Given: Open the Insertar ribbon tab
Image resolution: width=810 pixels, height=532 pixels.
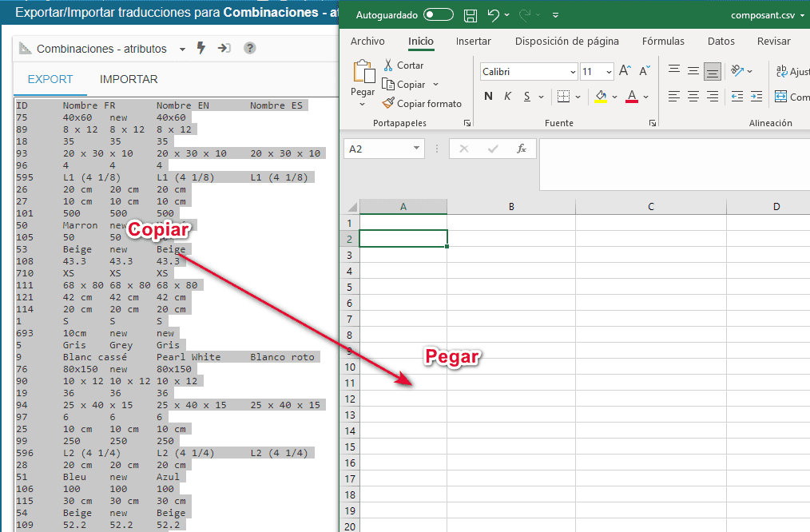Looking at the screenshot, I should tap(473, 42).
